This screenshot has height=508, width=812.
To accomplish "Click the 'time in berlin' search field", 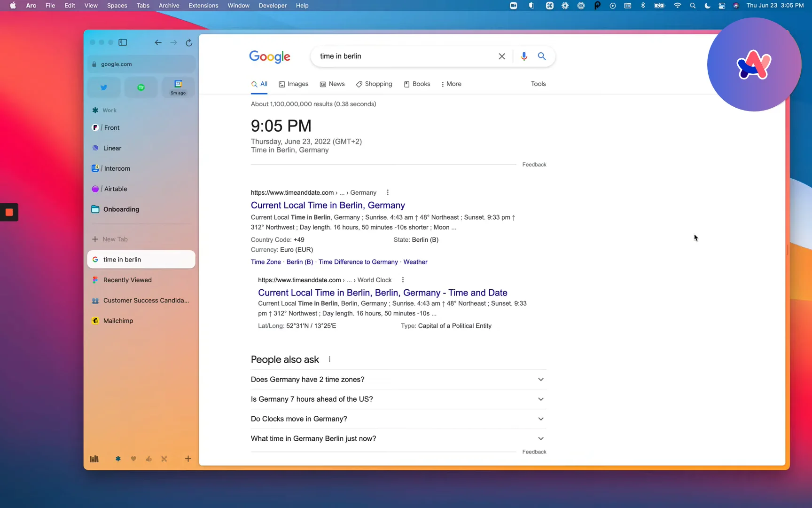I will [404, 56].
